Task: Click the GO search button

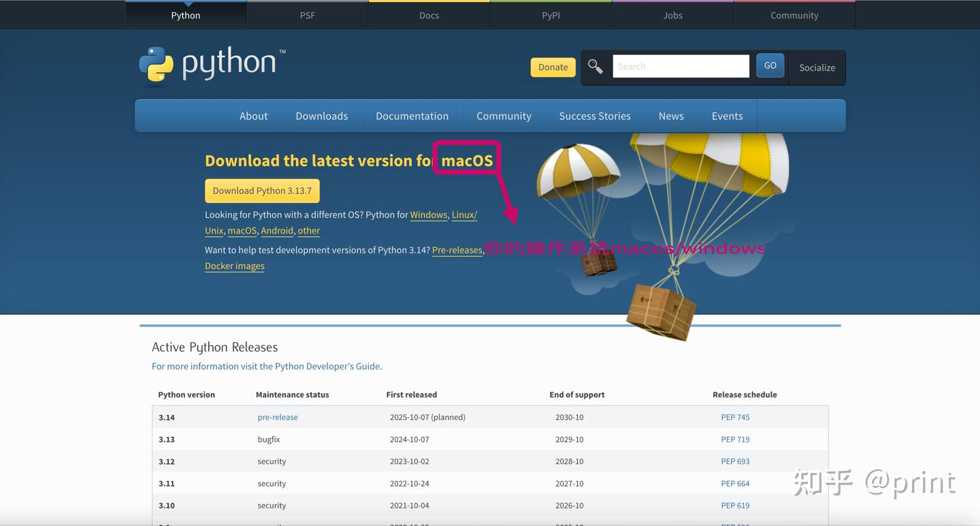Action: click(770, 65)
